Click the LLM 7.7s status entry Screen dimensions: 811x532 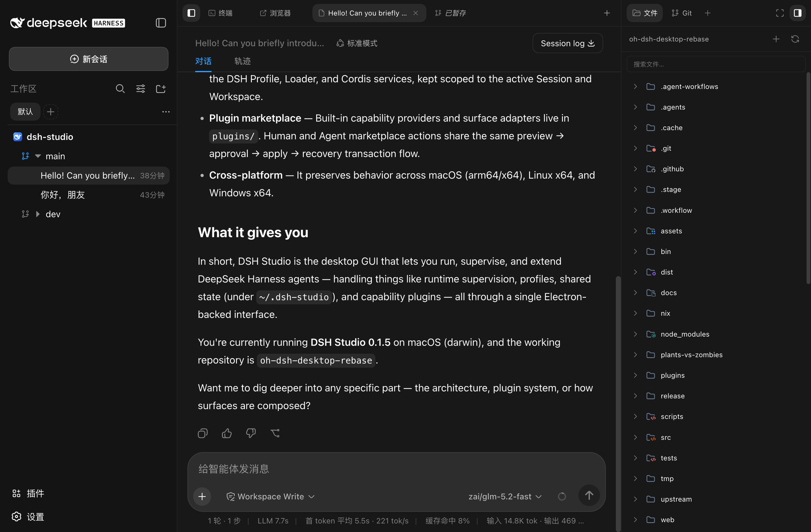[273, 521]
